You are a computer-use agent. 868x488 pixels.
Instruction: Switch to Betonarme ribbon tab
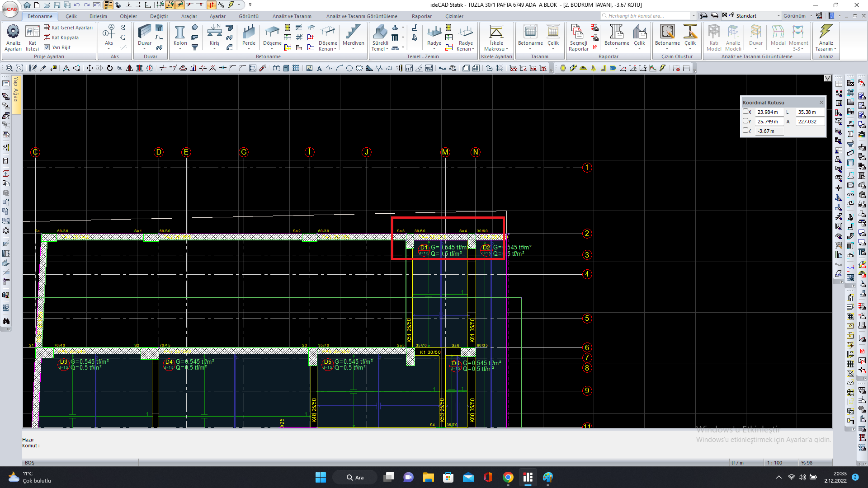pos(40,16)
